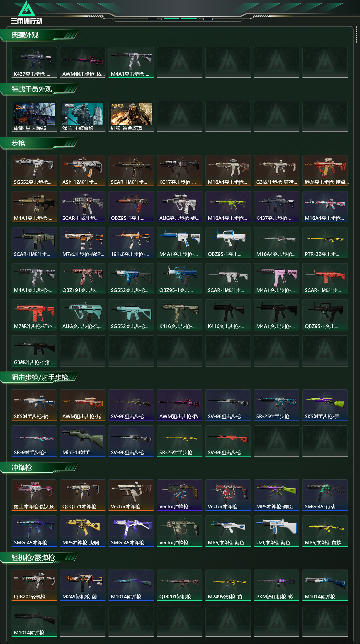Choose the 勇士冲锋枪-能天使 skin tile
The image size is (360, 644).
tap(34, 495)
